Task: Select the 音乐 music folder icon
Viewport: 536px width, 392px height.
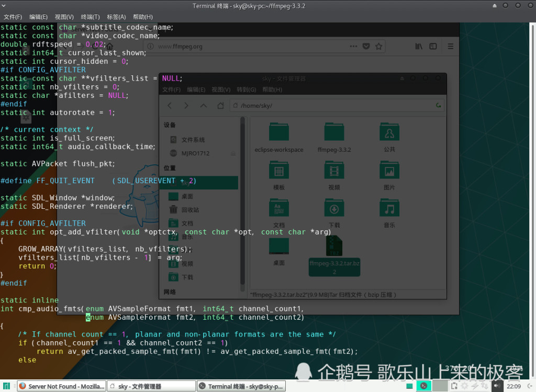Action: pos(389,213)
